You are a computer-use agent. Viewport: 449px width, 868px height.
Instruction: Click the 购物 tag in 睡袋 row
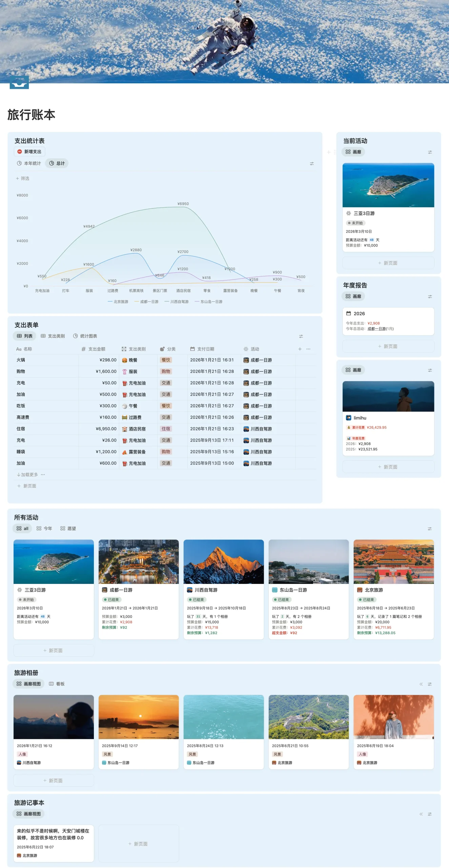point(166,452)
